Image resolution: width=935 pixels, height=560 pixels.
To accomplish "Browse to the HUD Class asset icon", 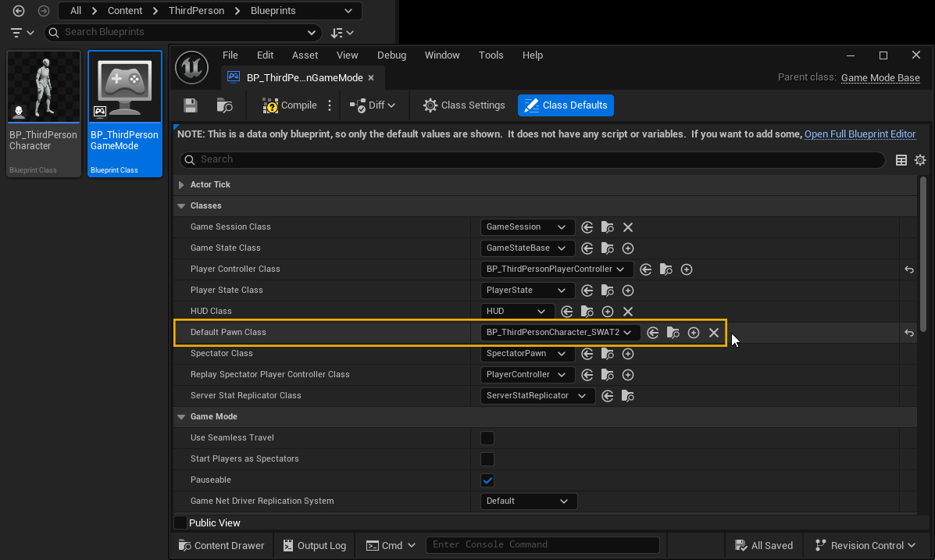I will 587,312.
